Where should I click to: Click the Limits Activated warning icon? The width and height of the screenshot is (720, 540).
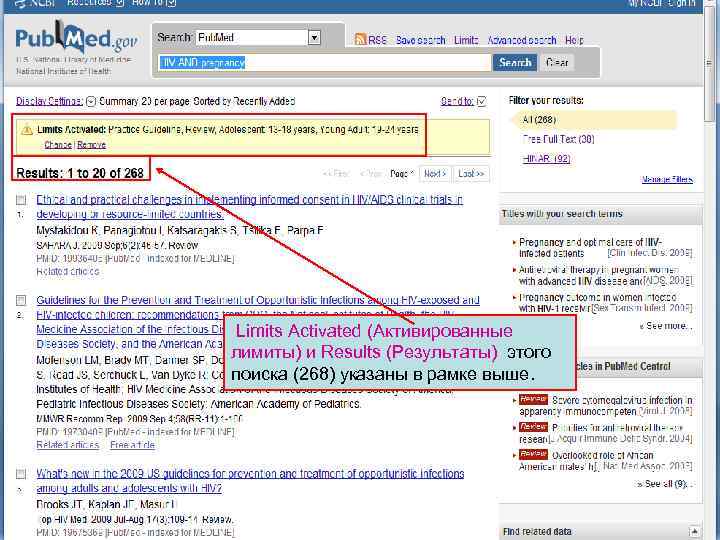click(x=27, y=130)
